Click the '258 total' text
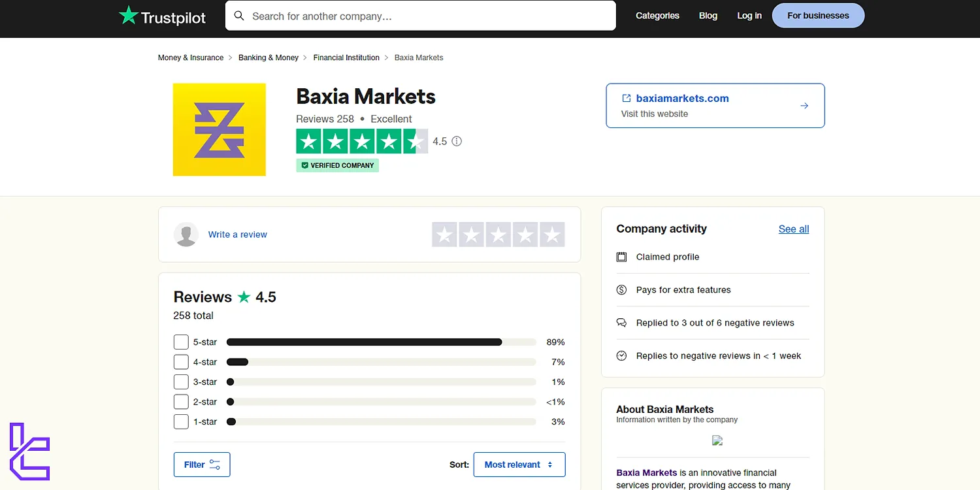The height and width of the screenshot is (490, 980). coord(193,316)
